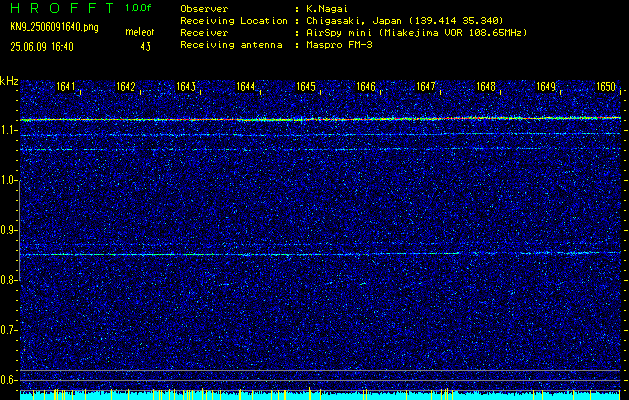Click time marker 1645
The width and height of the screenshot is (629, 400).
coord(306,87)
